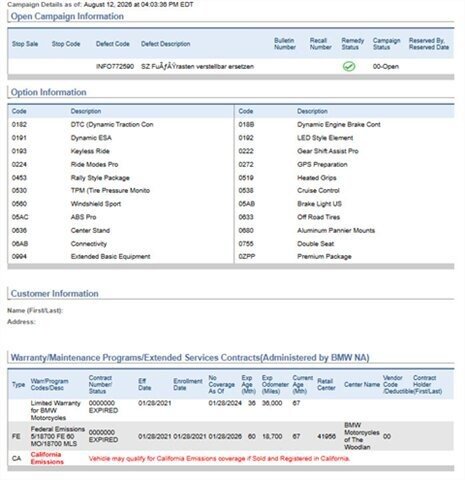Click the Defect Code column header

(x=113, y=44)
